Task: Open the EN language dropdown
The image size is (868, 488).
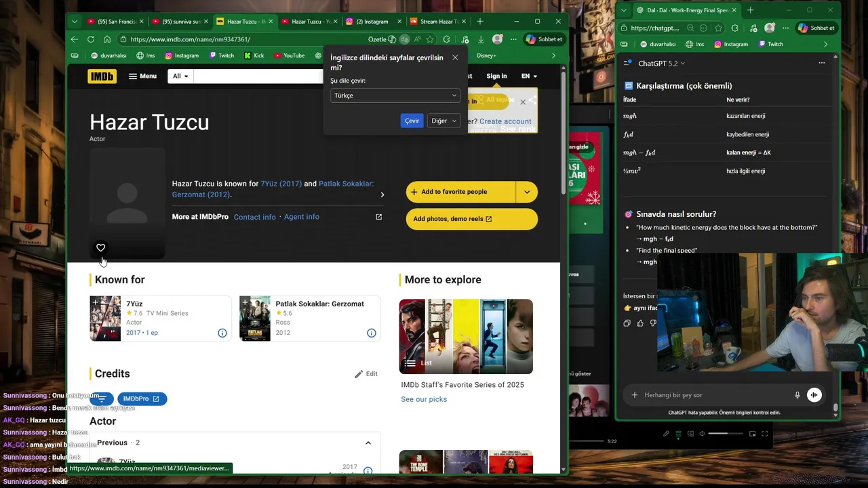Action: coord(529,76)
